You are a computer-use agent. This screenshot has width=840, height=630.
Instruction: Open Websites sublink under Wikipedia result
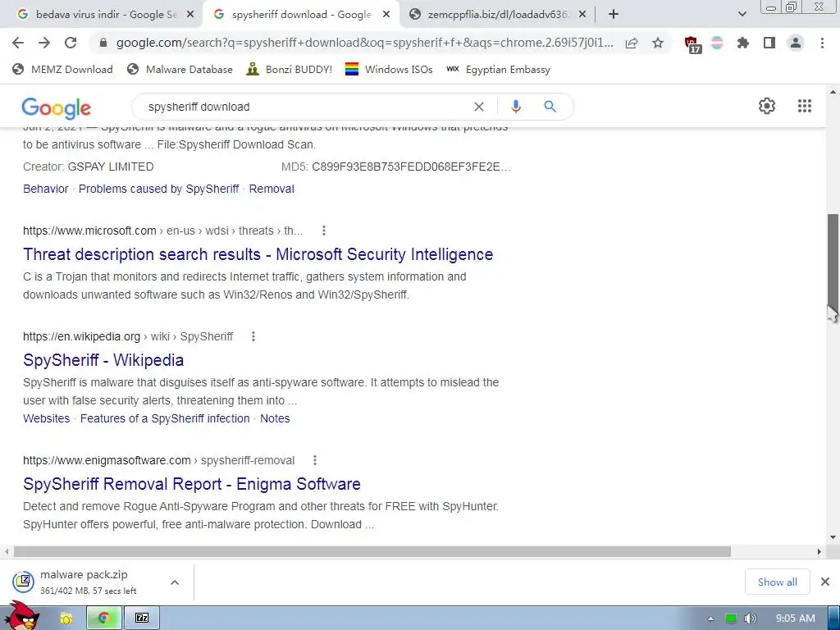click(47, 418)
